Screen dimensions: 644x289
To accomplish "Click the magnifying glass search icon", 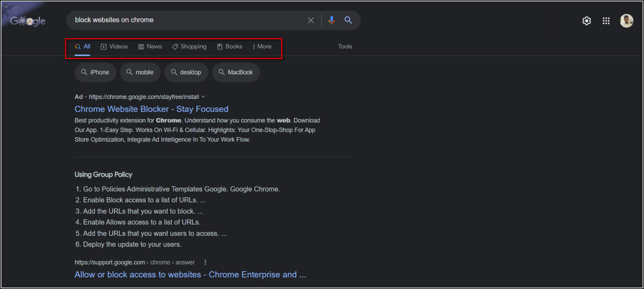I will point(348,20).
